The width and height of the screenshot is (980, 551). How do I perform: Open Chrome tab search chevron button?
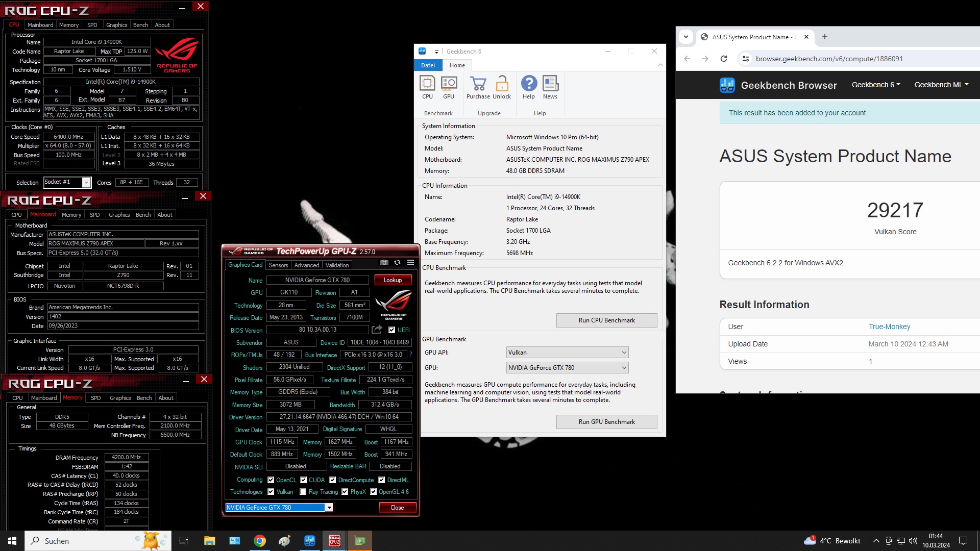[x=686, y=37]
